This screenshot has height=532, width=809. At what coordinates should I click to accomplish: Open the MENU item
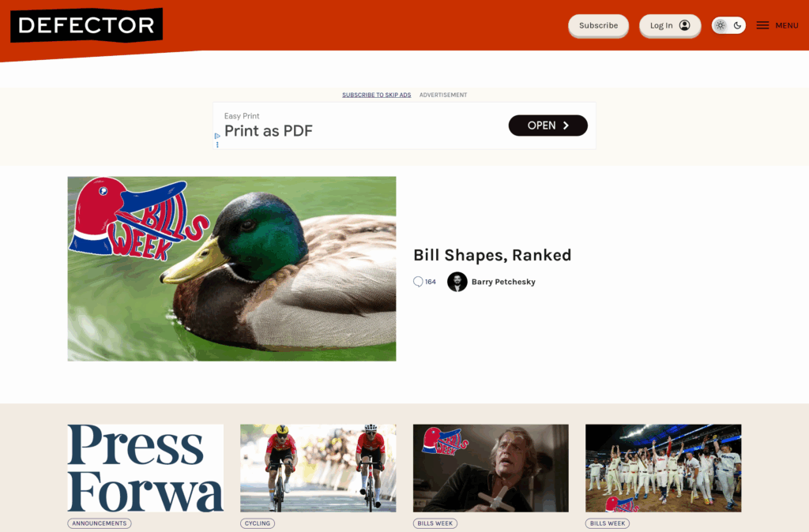[787, 25]
